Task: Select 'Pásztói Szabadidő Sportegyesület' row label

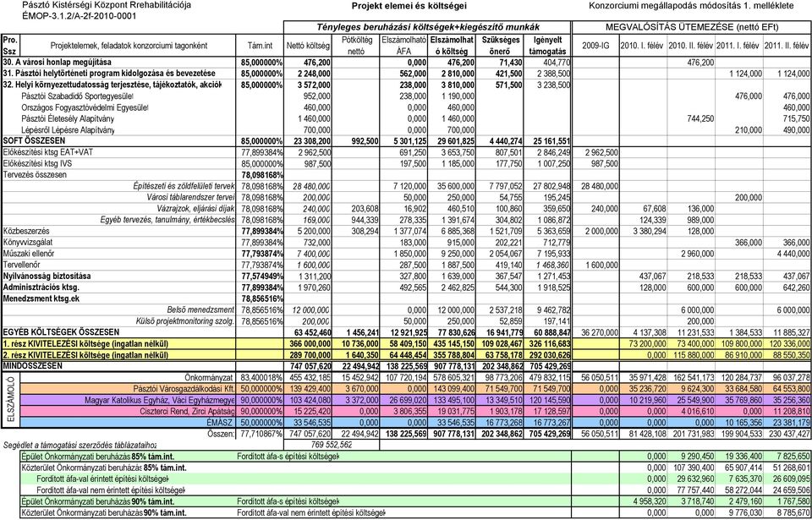Action: click(x=77, y=96)
